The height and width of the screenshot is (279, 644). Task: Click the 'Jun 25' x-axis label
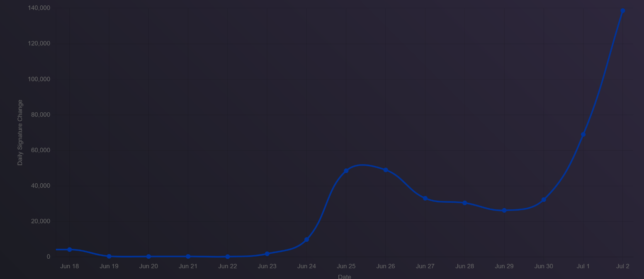(346, 266)
